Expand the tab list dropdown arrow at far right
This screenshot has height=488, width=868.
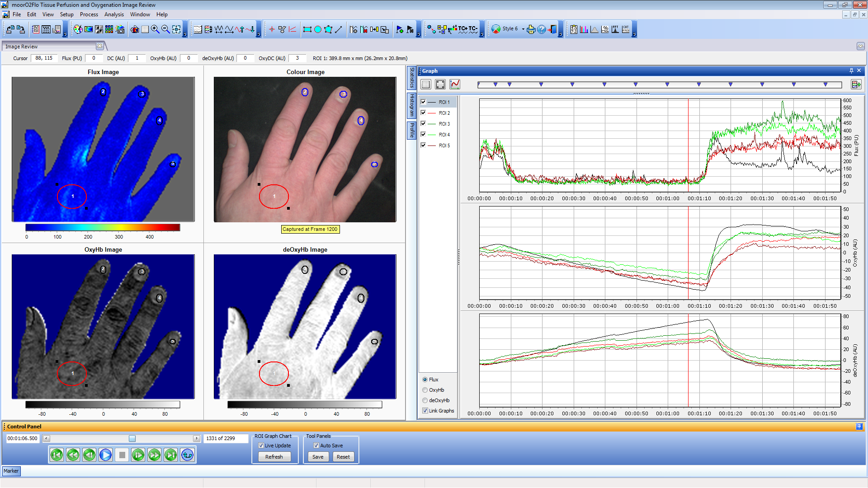point(860,46)
